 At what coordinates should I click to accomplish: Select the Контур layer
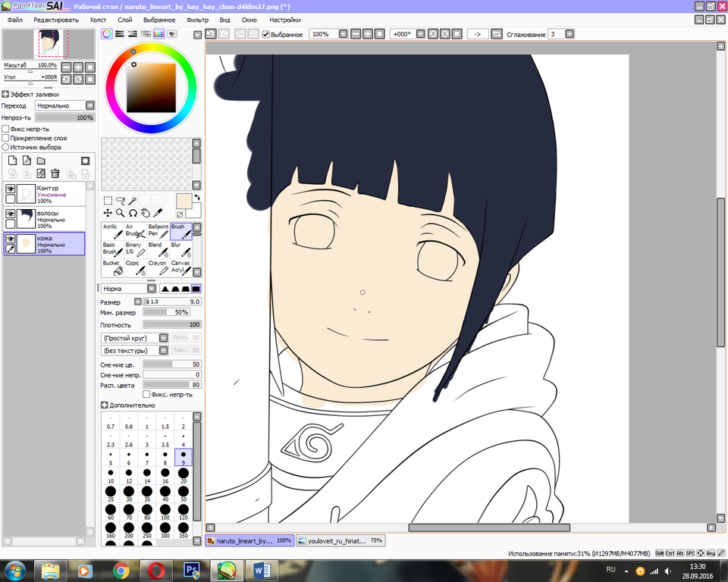pos(45,193)
